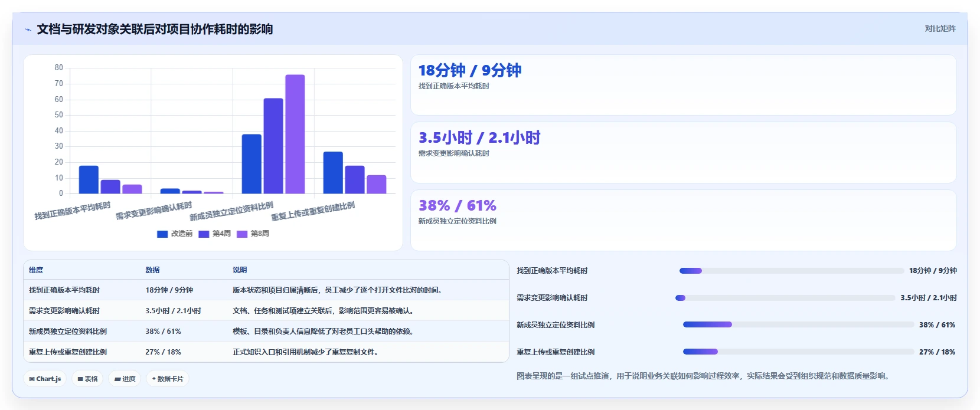Click the 表格 tag chip
Image resolution: width=980 pixels, height=410 pixels.
(87, 379)
